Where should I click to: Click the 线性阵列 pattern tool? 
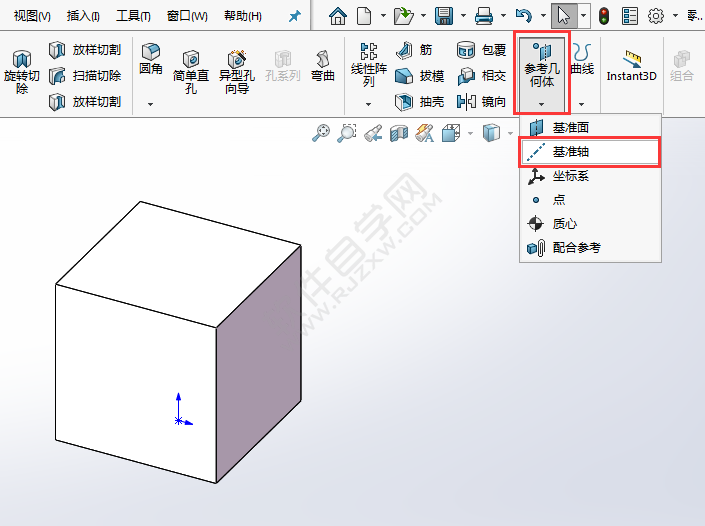pos(369,65)
